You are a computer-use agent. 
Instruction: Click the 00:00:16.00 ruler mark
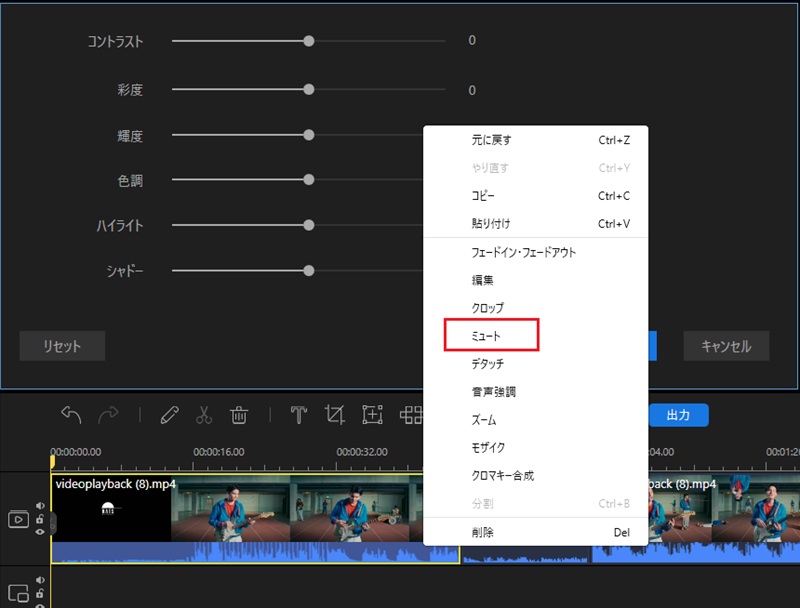click(219, 452)
